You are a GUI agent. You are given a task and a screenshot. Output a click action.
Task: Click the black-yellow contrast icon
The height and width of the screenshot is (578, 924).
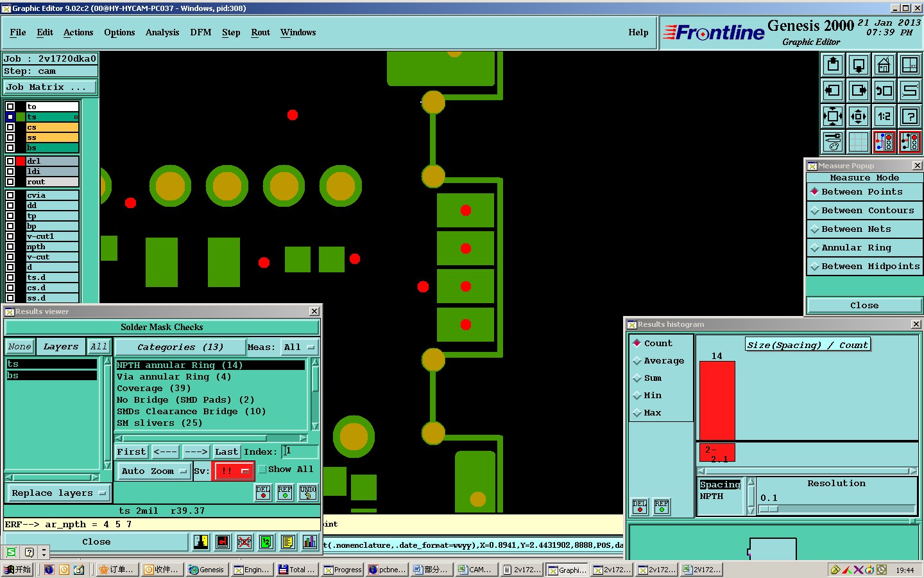201,542
